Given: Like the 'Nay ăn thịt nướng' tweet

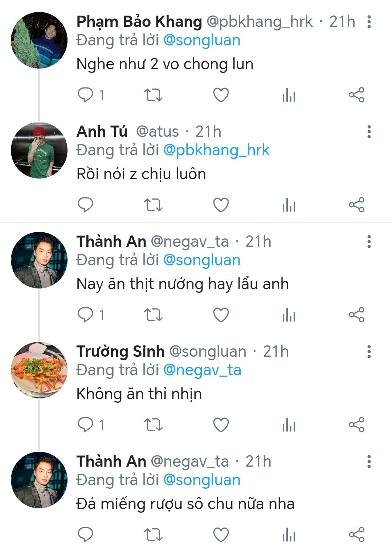Looking at the screenshot, I should [x=221, y=315].
